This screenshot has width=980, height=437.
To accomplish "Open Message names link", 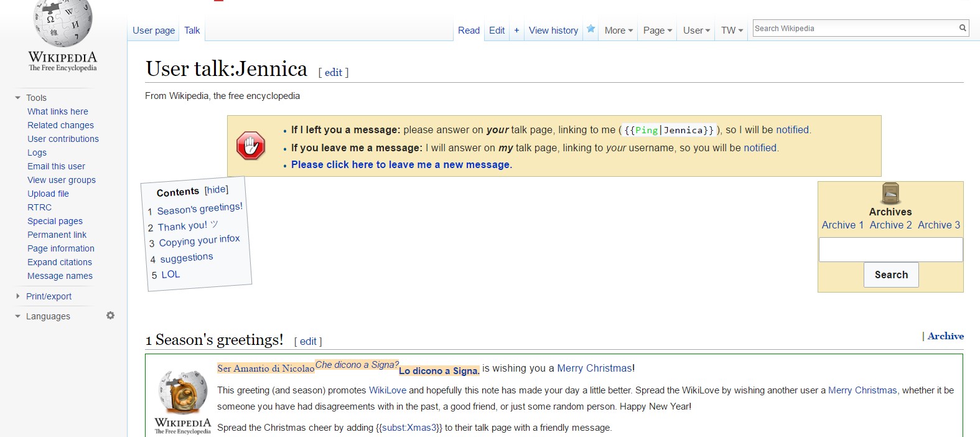I will pyautogui.click(x=60, y=276).
